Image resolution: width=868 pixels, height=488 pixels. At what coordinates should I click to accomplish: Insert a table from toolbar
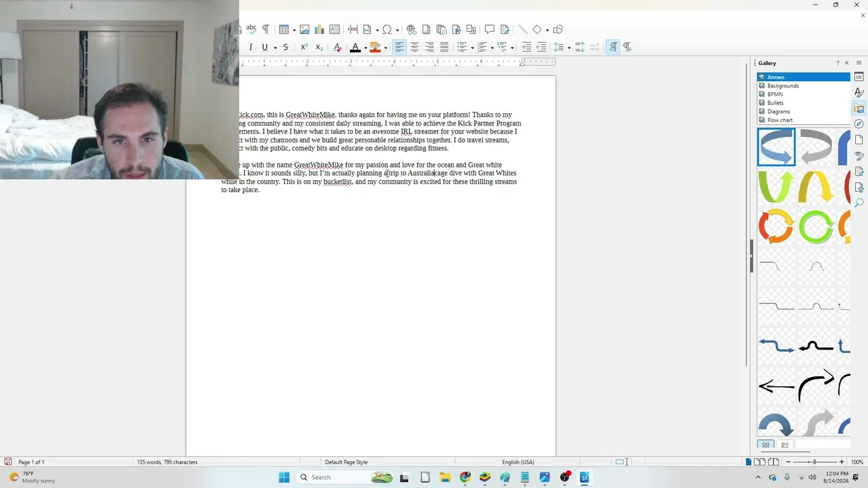(284, 29)
